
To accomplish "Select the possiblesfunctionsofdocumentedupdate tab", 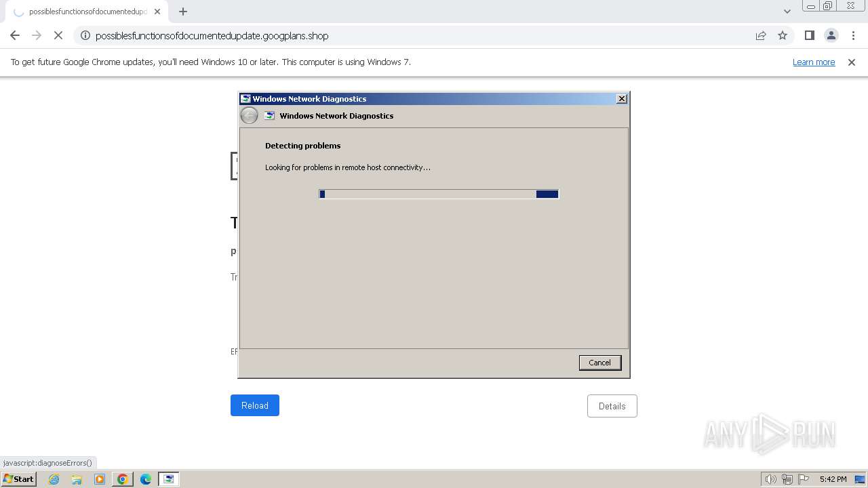I will pyautogui.click(x=85, y=12).
